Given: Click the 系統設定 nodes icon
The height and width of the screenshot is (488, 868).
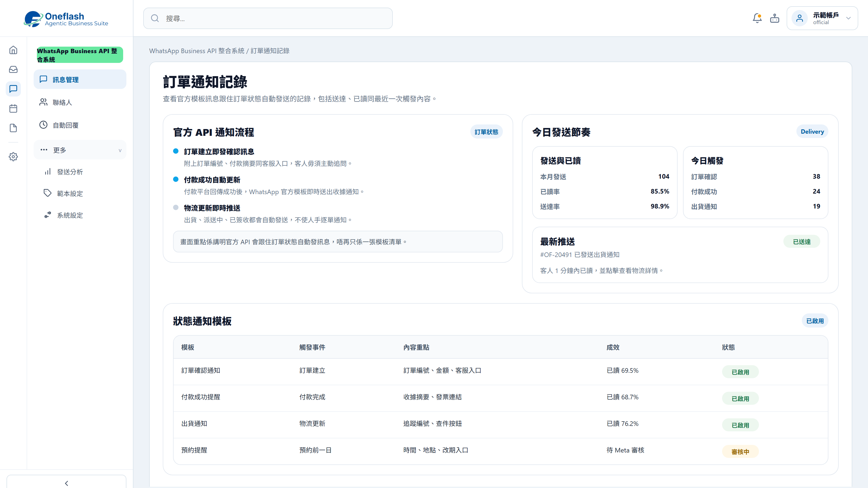Looking at the screenshot, I should pyautogui.click(x=47, y=215).
